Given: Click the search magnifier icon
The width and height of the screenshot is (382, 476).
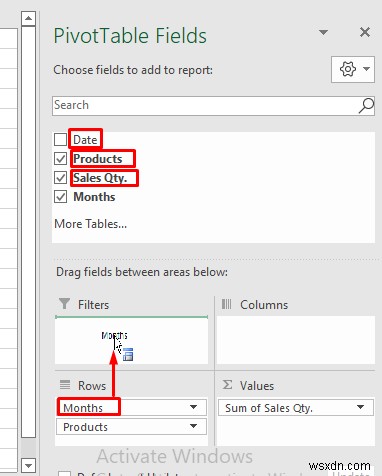Looking at the screenshot, I should tap(366, 106).
